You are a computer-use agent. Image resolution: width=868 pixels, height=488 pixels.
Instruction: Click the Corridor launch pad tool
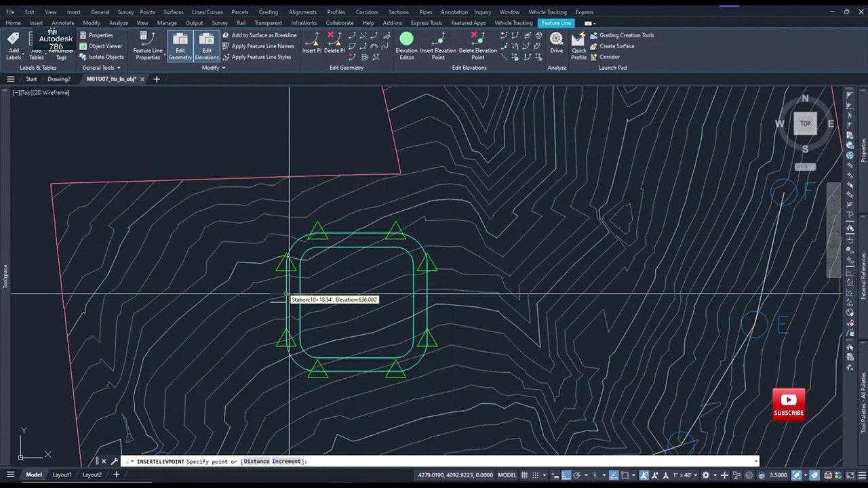pos(605,57)
